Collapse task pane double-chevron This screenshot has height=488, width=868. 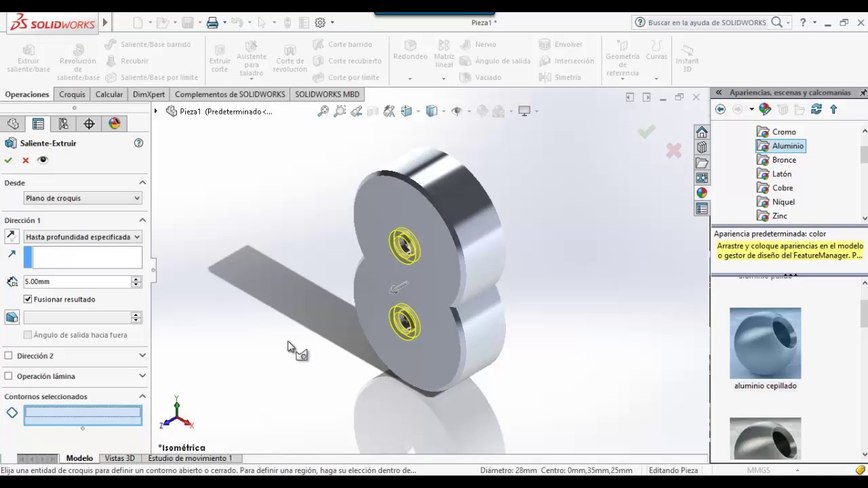pyautogui.click(x=718, y=93)
